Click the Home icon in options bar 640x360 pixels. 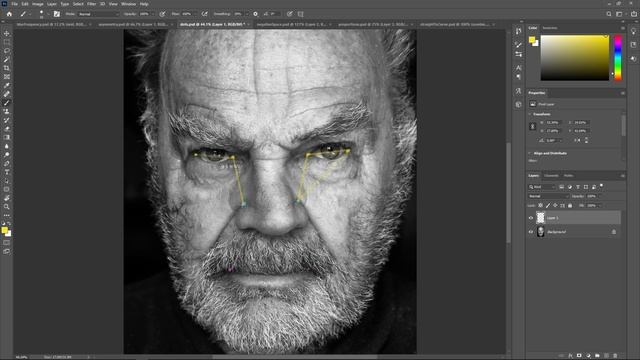(9, 14)
